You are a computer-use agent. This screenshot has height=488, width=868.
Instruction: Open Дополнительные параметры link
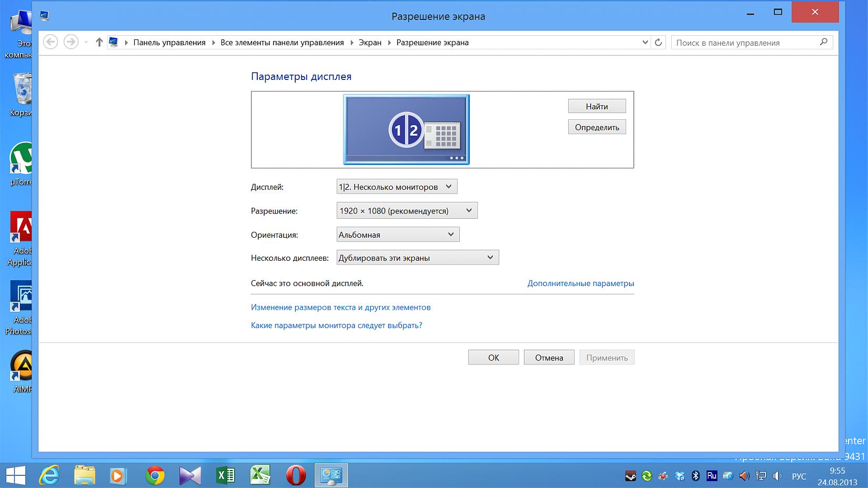[581, 283]
